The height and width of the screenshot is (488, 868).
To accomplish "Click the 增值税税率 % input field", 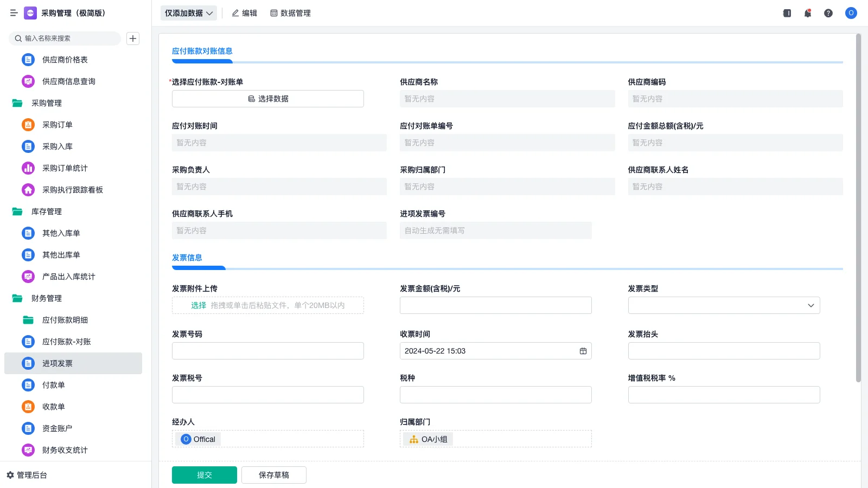I will click(724, 395).
